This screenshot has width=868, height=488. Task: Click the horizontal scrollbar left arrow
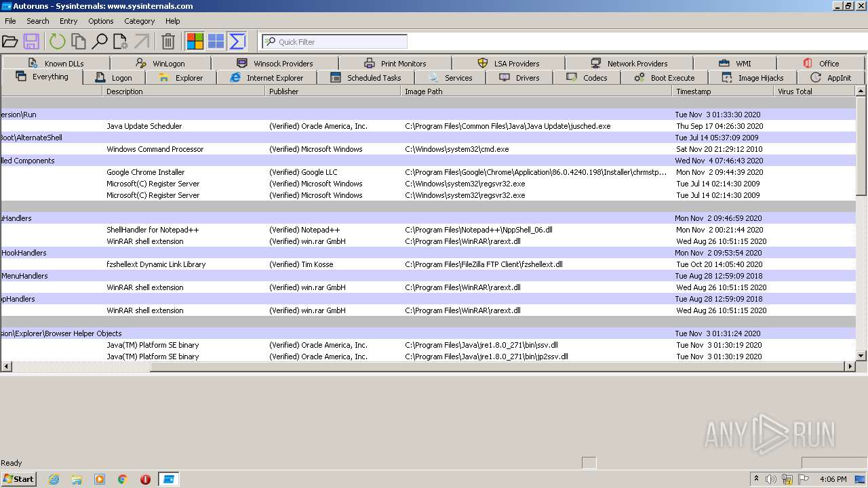(6, 367)
